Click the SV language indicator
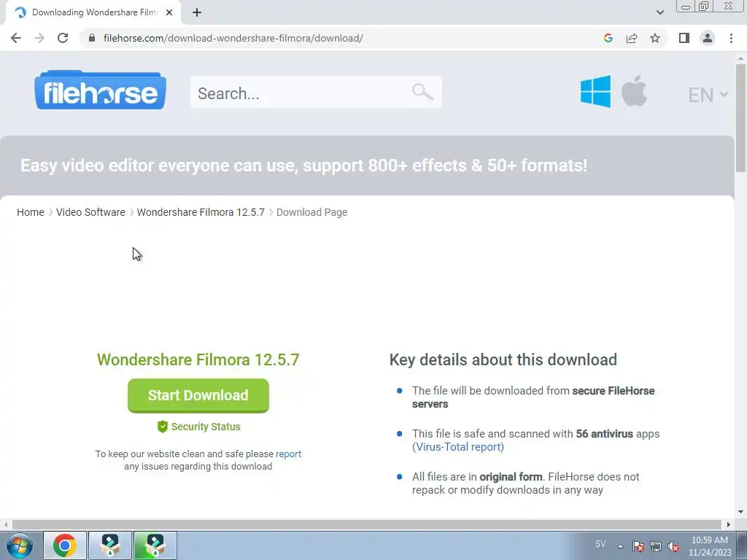747x560 pixels. tap(600, 544)
